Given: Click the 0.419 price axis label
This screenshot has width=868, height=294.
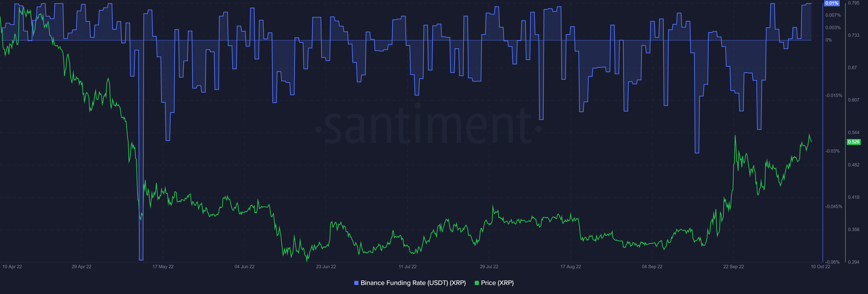Looking at the screenshot, I should 854,197.
